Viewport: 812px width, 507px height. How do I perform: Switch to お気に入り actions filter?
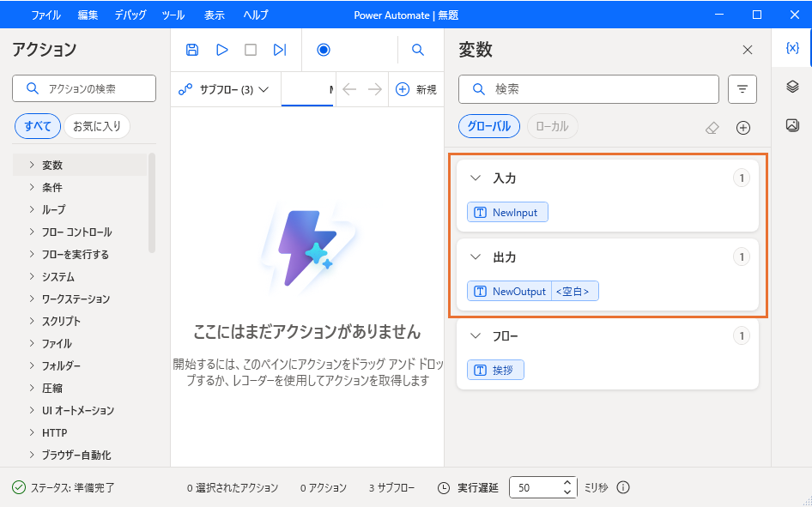coord(96,127)
